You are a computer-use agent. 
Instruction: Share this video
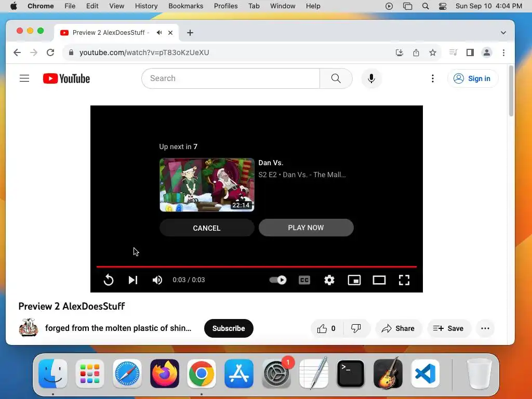tap(398, 328)
